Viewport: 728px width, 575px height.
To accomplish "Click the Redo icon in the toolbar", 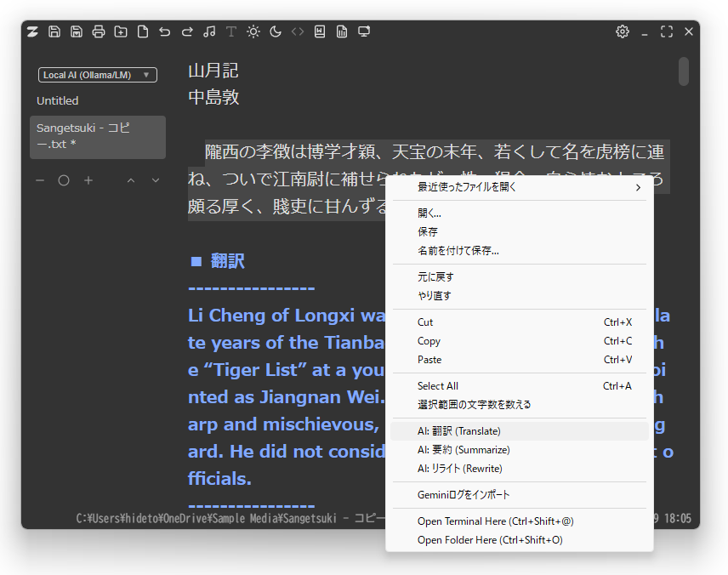I will 186,31.
